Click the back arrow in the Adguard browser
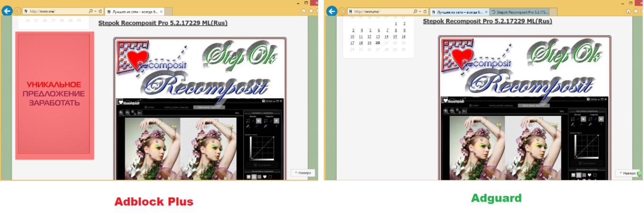The image size is (644, 215). coord(331,11)
